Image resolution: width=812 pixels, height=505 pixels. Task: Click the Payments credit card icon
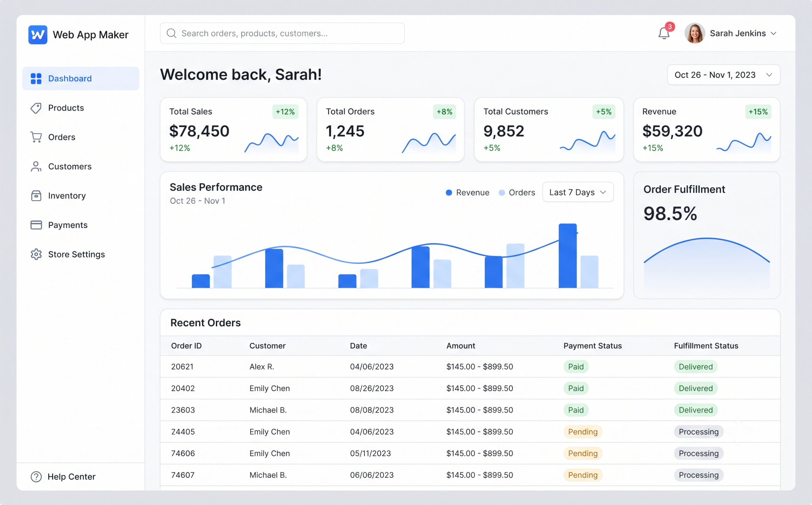(36, 225)
